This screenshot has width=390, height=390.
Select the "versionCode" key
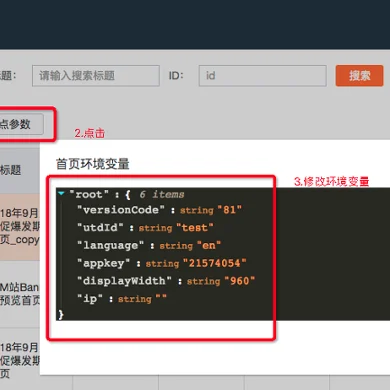pos(121,210)
